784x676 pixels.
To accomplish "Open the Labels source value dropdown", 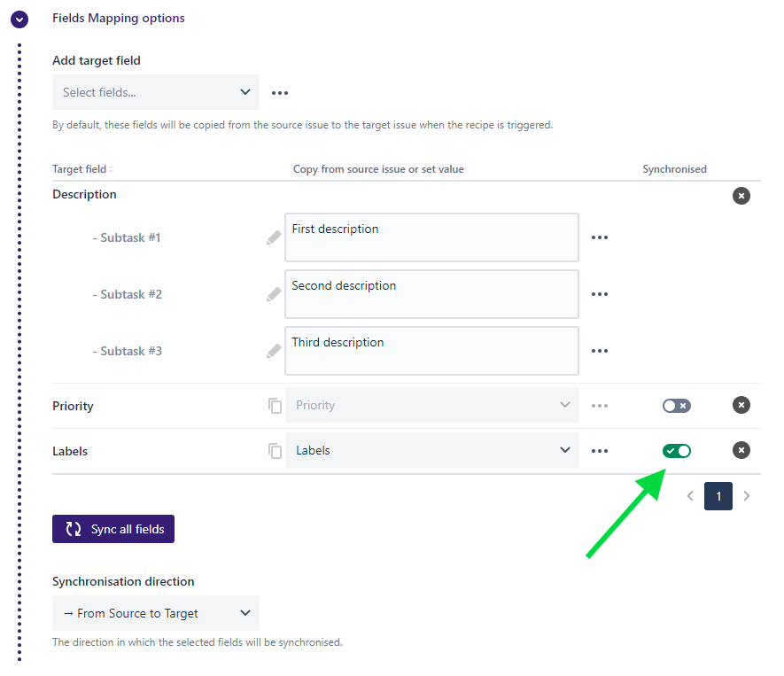I will click(x=431, y=451).
